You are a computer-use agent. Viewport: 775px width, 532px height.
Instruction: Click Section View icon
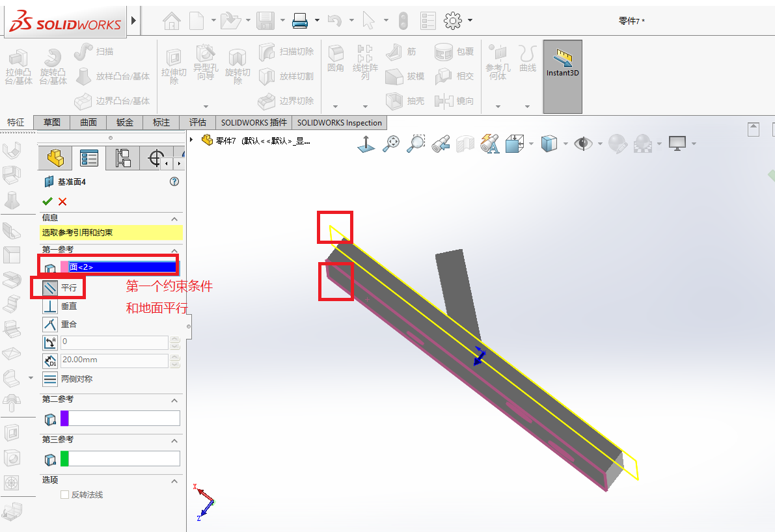tap(464, 144)
